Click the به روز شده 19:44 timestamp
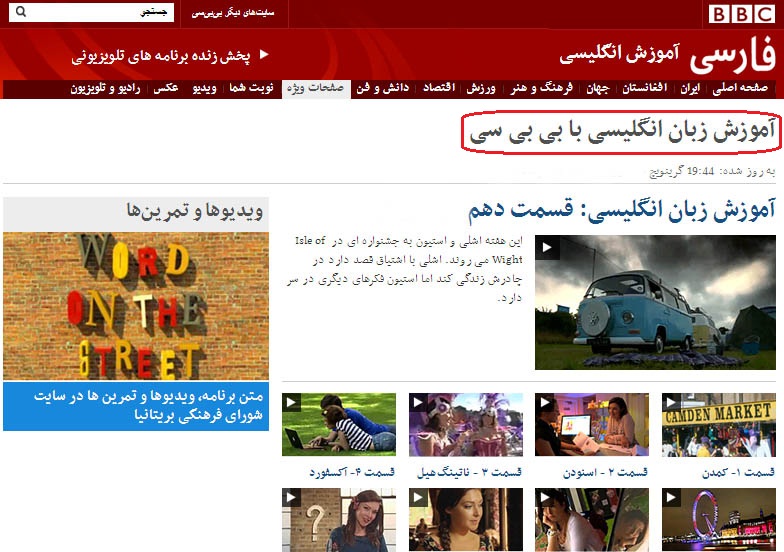Image resolution: width=784 pixels, height=552 pixels. tap(712, 172)
